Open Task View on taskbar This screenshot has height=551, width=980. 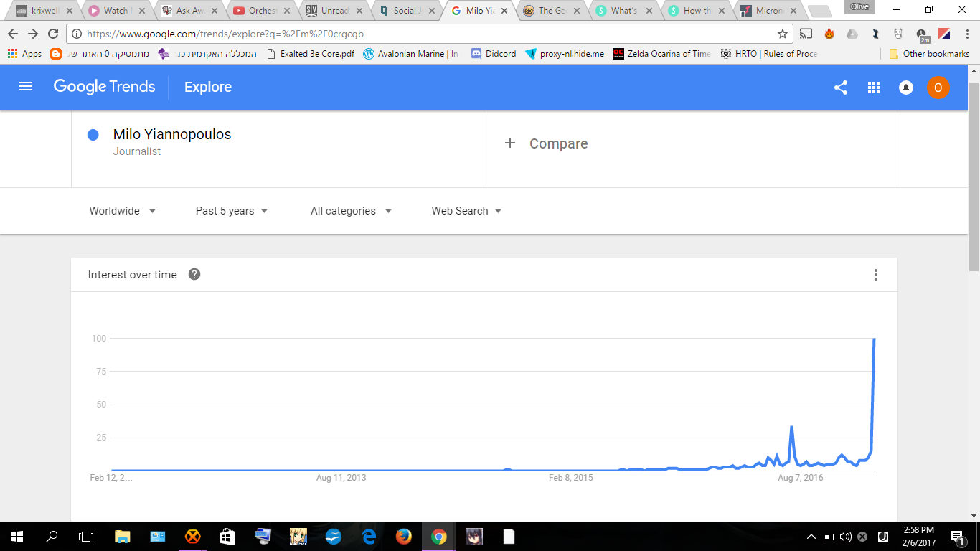(x=86, y=537)
